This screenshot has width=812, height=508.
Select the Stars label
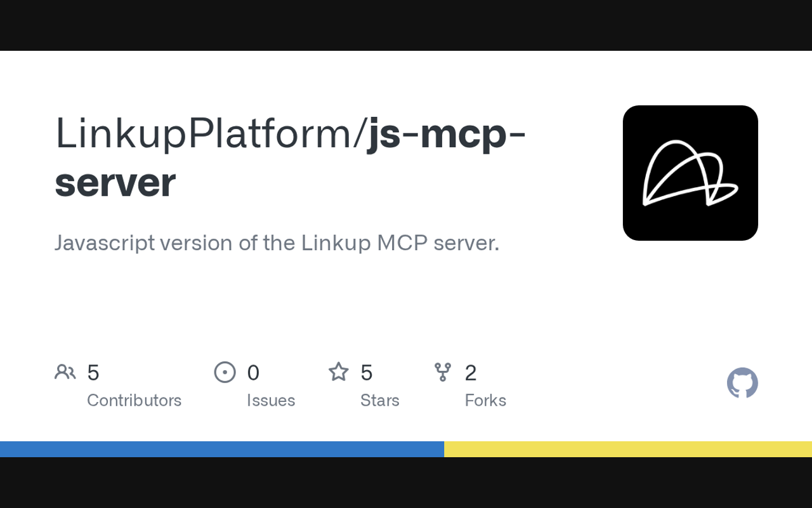pyautogui.click(x=379, y=401)
